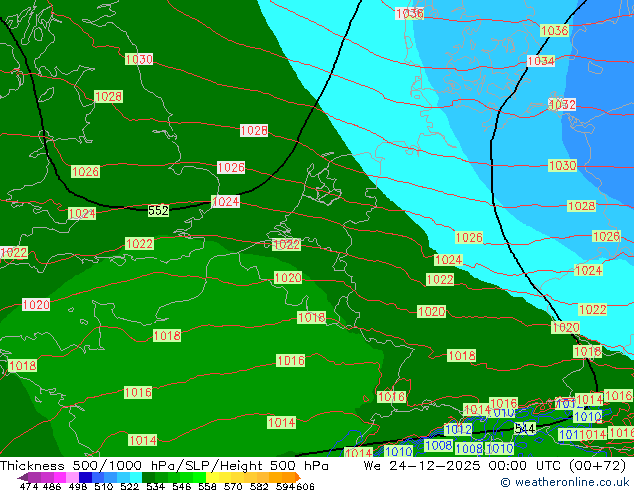Click the legend value 486

[52, 486]
